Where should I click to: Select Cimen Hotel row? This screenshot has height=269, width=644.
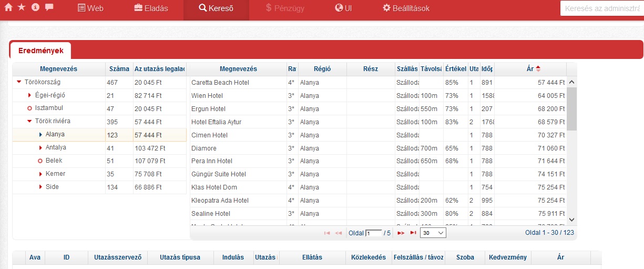(377, 135)
